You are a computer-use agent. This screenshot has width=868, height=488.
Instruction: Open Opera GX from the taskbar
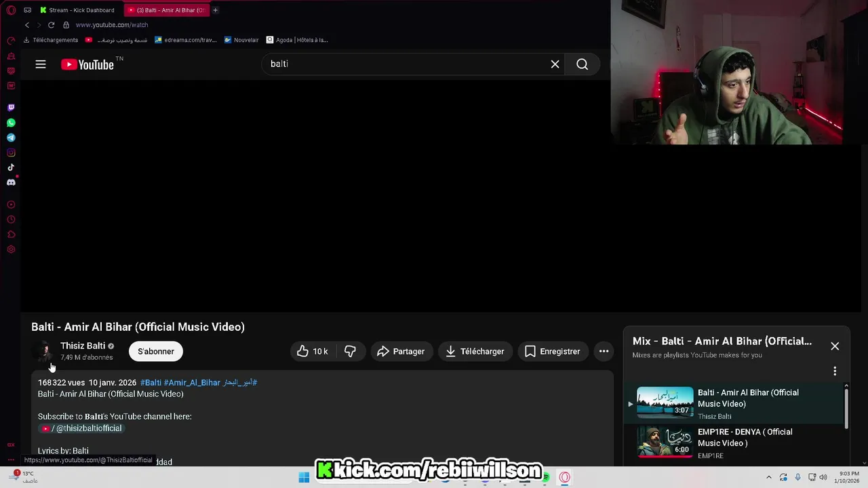564,477
